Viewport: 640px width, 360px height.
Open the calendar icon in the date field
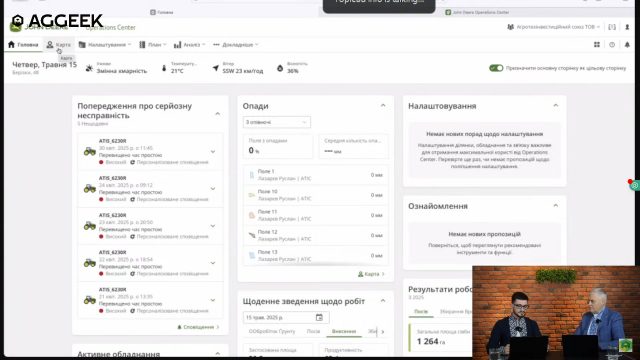click(x=319, y=317)
